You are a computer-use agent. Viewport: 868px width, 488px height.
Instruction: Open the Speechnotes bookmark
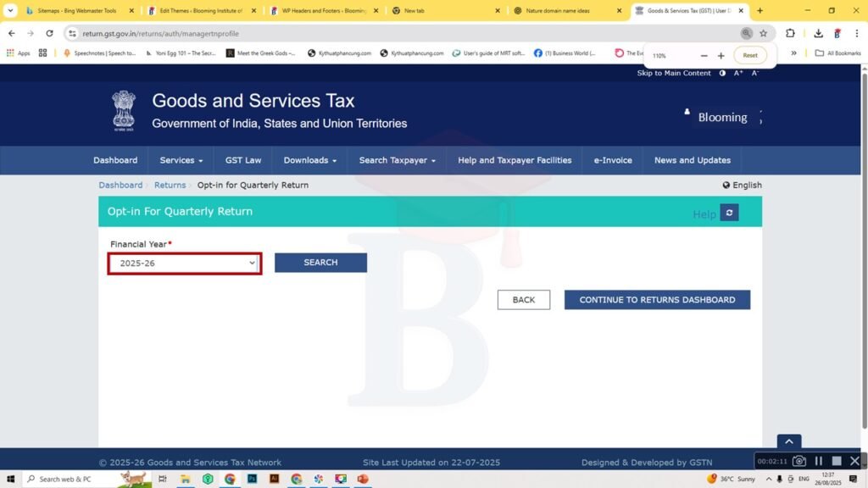(99, 53)
